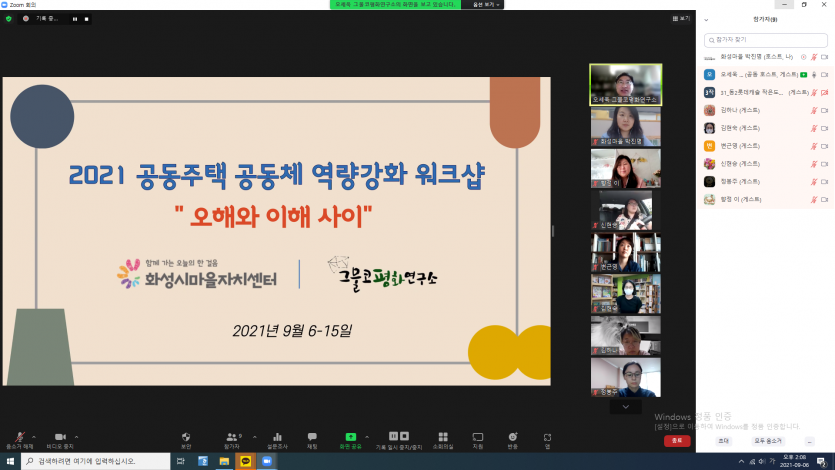Select participant 오세욱 (공동 호스트, 게스트)

tap(765, 75)
